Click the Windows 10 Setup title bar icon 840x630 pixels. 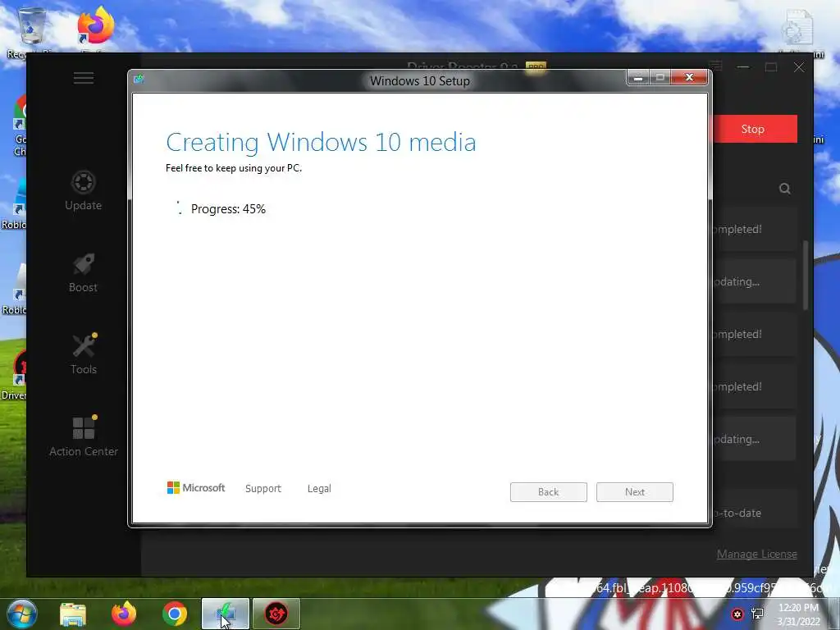(139, 80)
